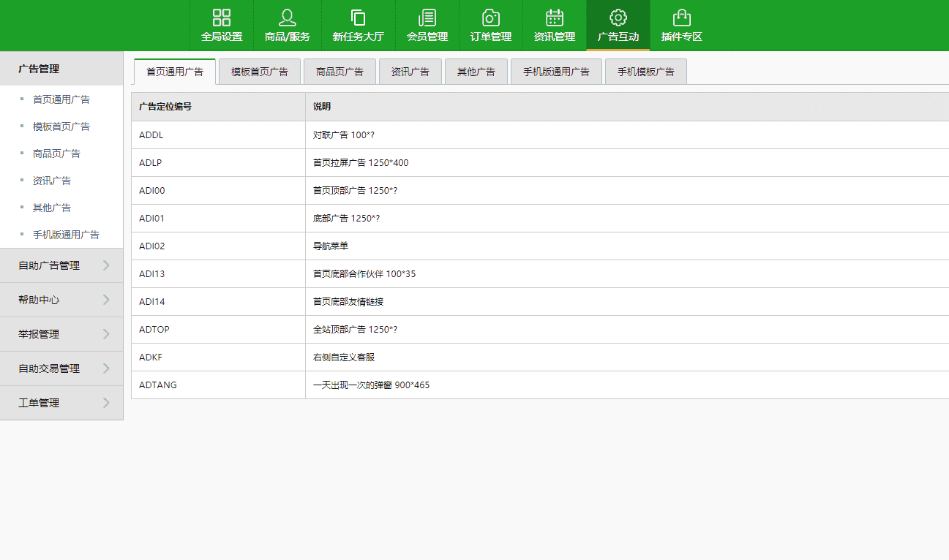
Task: Select the 订单管理 camera icon
Action: coord(491,18)
